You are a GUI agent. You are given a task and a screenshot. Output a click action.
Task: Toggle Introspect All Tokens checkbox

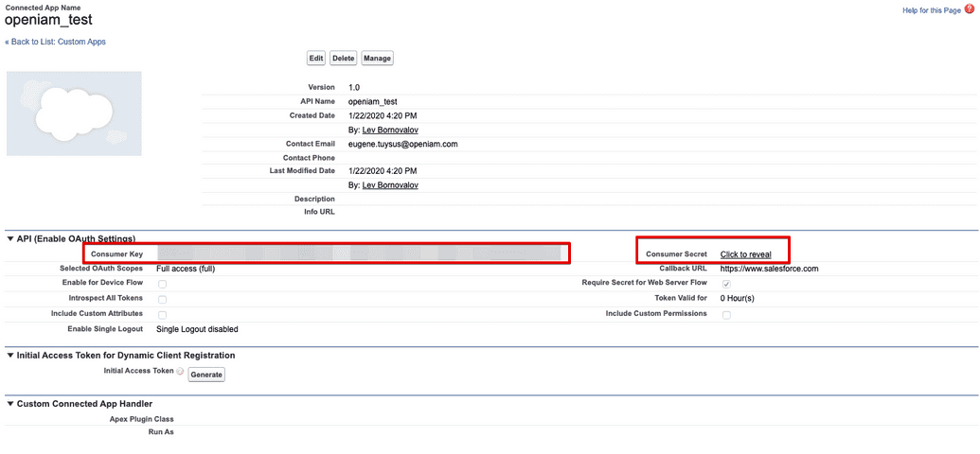click(x=162, y=299)
